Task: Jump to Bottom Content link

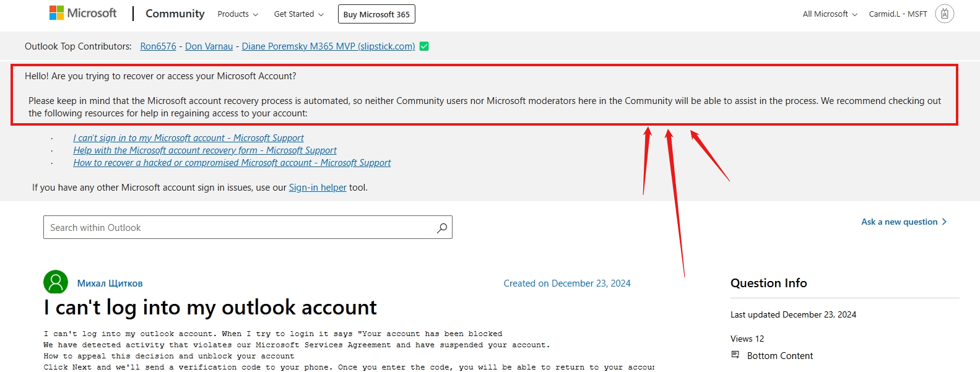Action: 780,356
